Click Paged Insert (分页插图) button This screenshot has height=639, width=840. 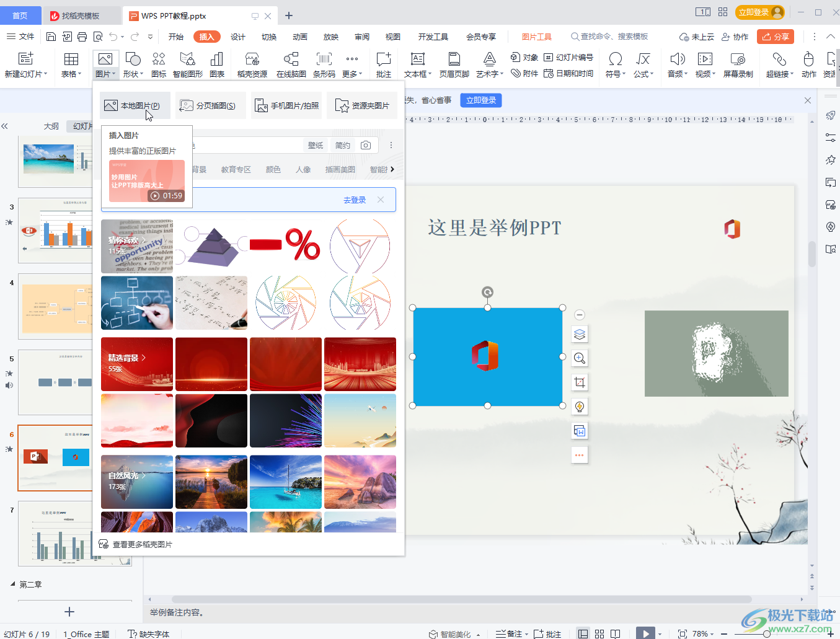(x=210, y=105)
